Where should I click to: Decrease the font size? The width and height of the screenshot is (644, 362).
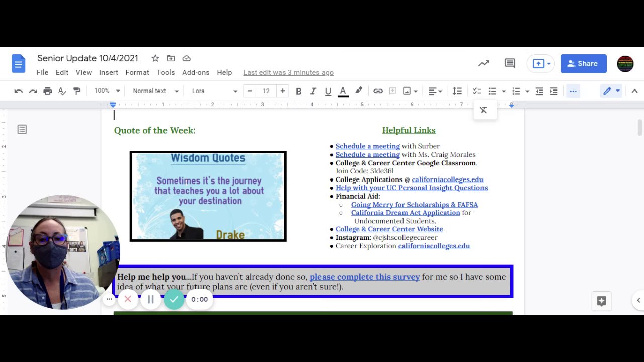(x=250, y=91)
